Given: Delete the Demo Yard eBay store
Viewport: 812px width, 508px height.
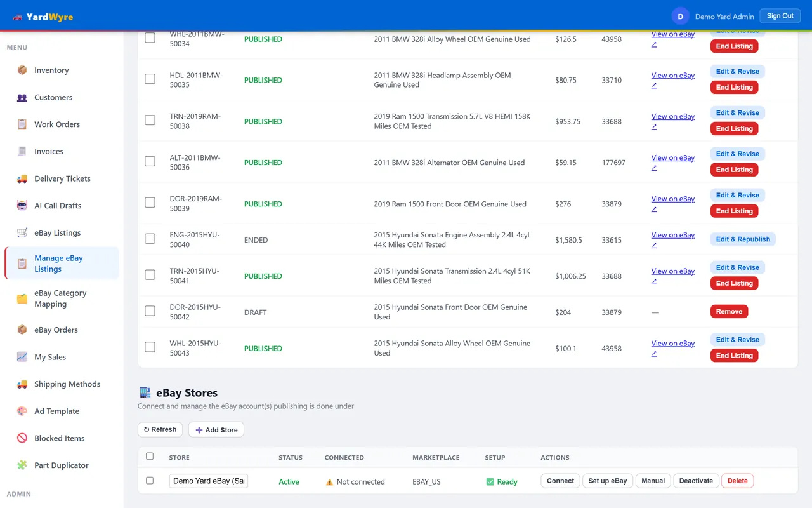Looking at the screenshot, I should coord(737,481).
